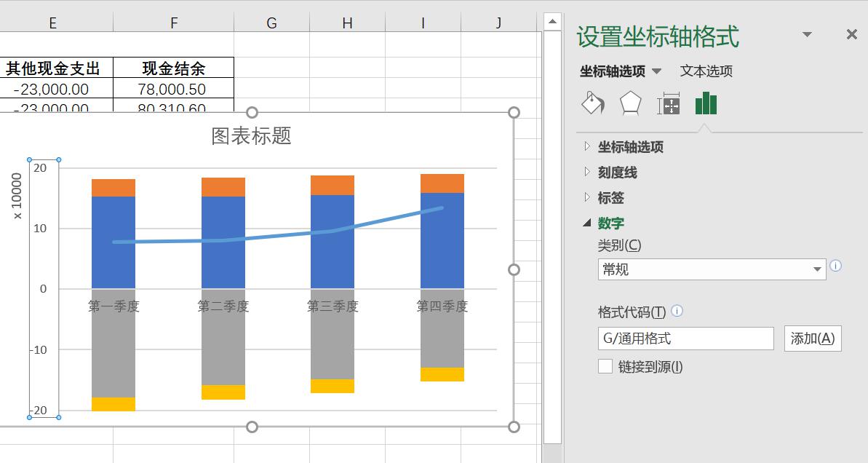Select the 坐标轴选项 tab label
This screenshot has width=868, height=463.
tap(612, 71)
